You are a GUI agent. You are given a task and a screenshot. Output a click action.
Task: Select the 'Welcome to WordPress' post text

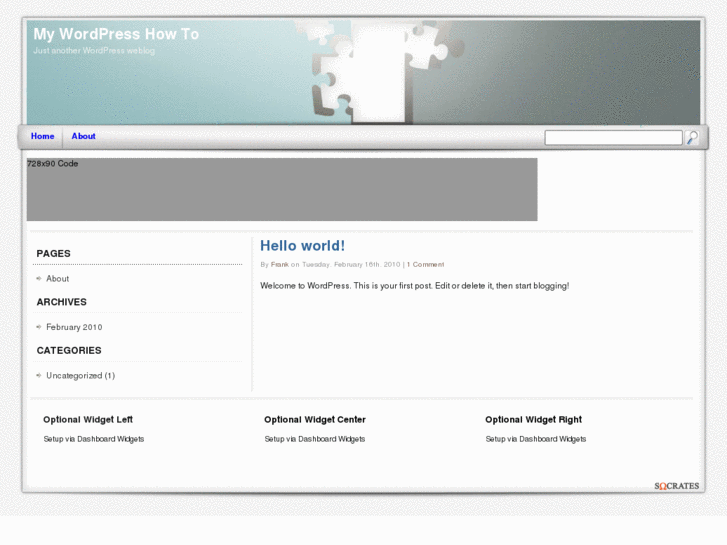415,286
